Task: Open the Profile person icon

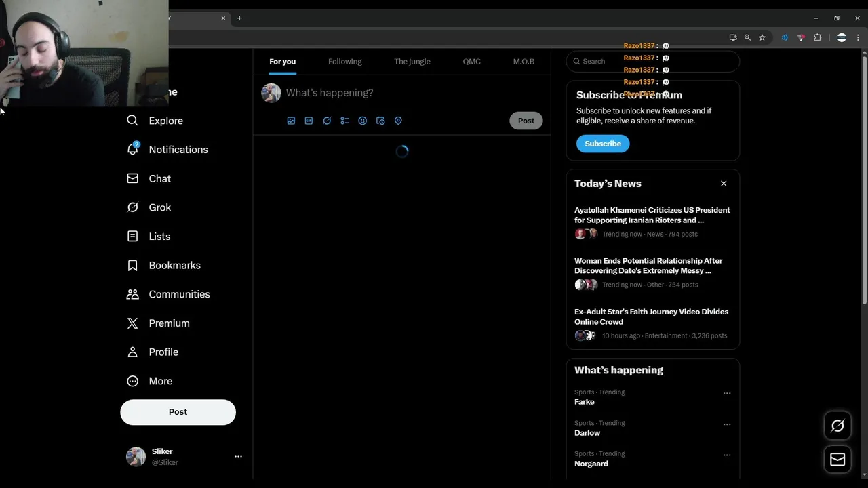Action: tap(132, 352)
